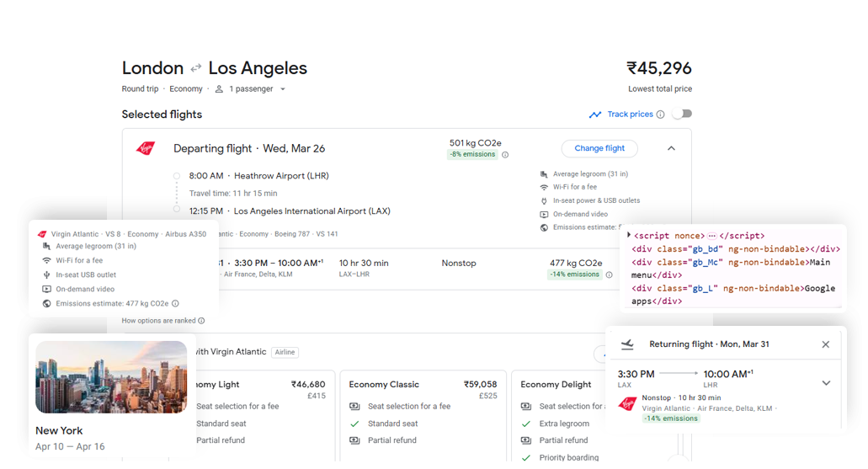Click Heathrow Airport (LHR) departure text

(x=281, y=175)
